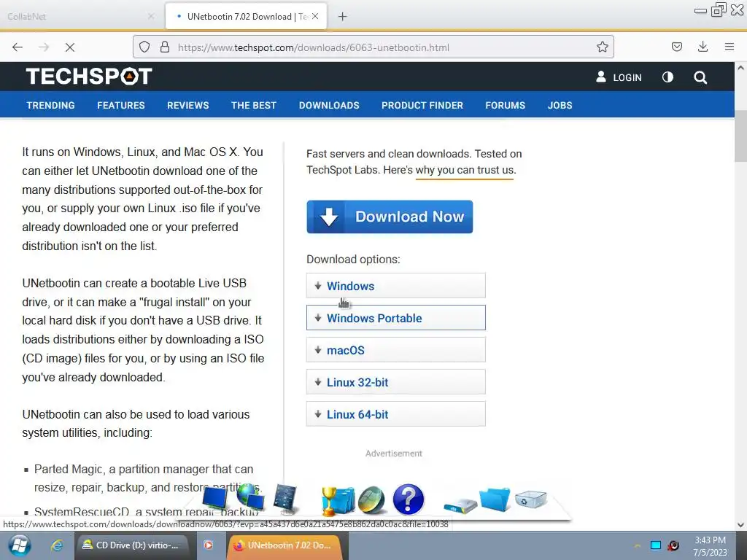Click the TechSpot logo
The height and width of the screenshot is (560, 747).
(89, 76)
